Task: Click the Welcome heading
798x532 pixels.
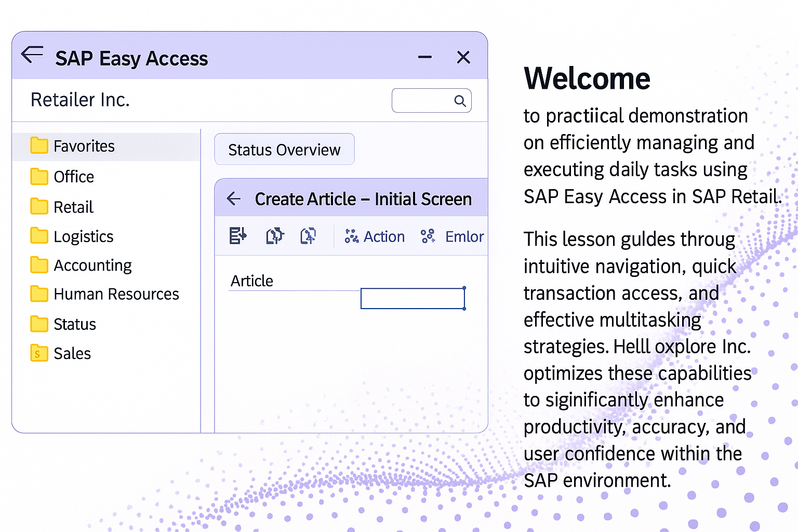Action: pyautogui.click(x=587, y=78)
